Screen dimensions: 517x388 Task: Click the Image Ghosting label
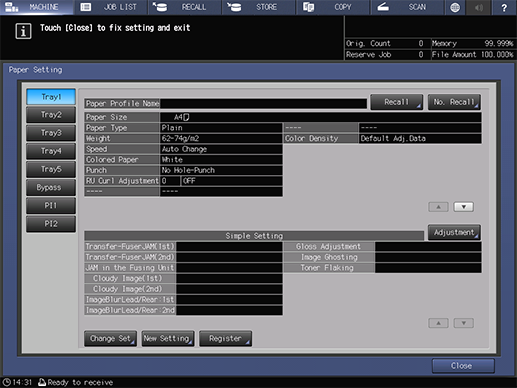329,257
